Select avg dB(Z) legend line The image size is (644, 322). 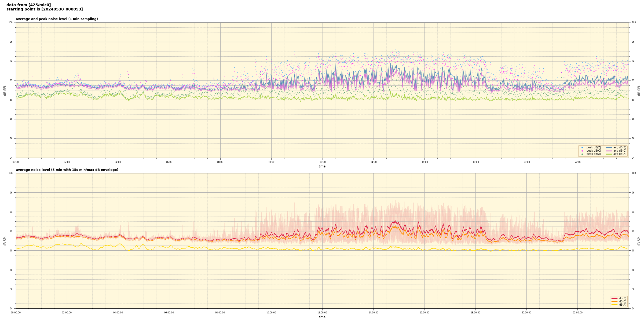coord(609,148)
